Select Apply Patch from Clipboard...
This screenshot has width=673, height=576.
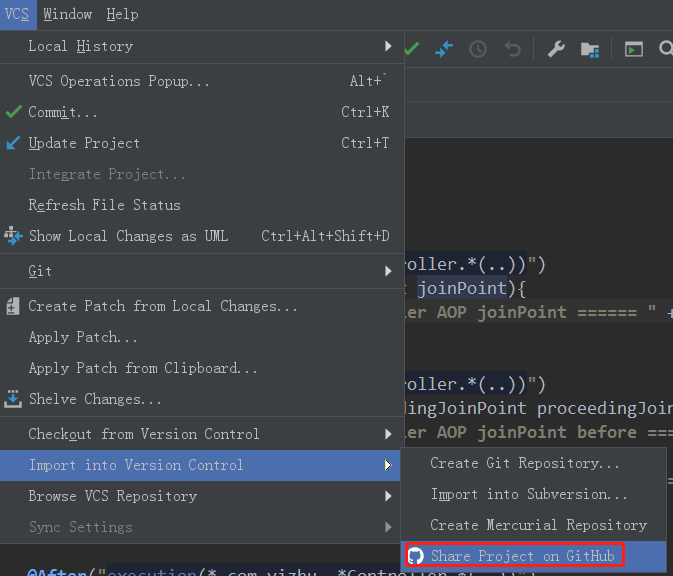tap(202, 368)
